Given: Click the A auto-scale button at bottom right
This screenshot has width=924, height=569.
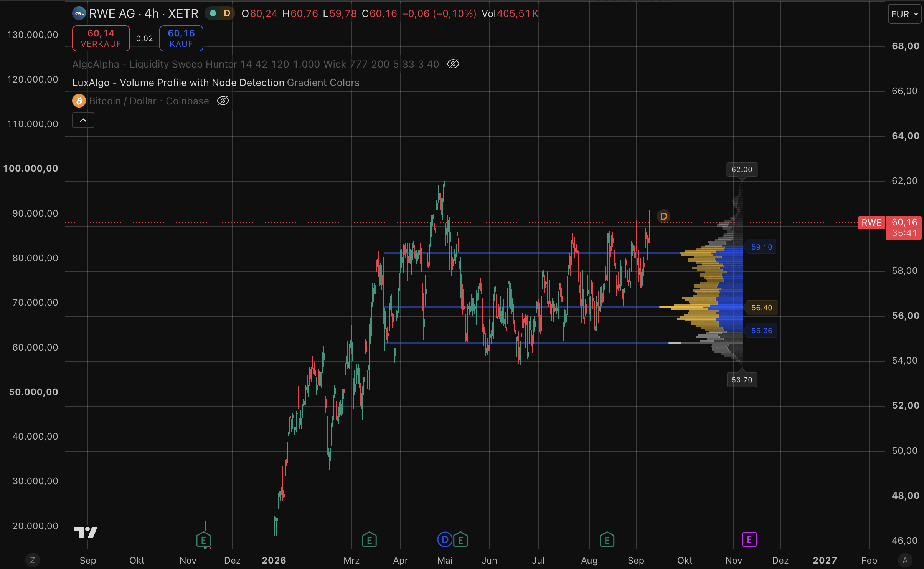Looking at the screenshot, I should pyautogui.click(x=905, y=560).
